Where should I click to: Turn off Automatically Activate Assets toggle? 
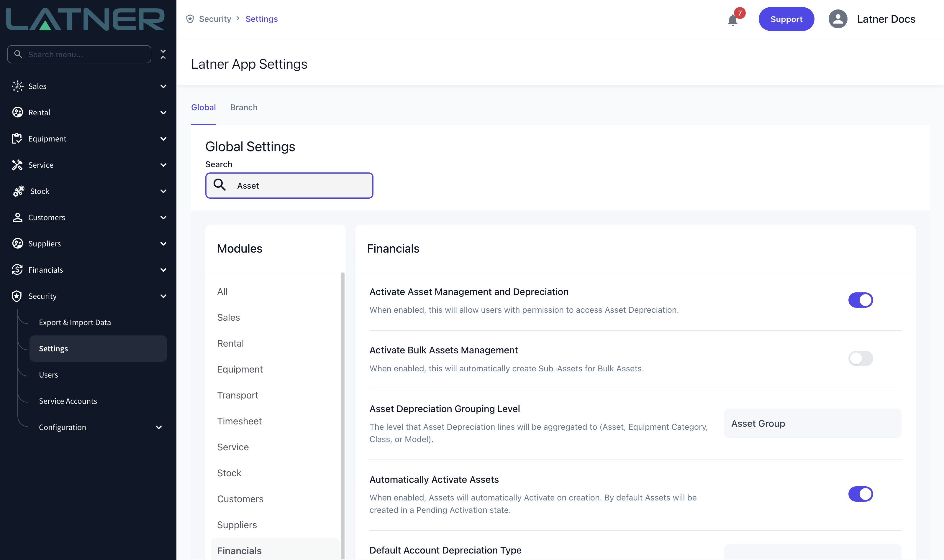(861, 494)
